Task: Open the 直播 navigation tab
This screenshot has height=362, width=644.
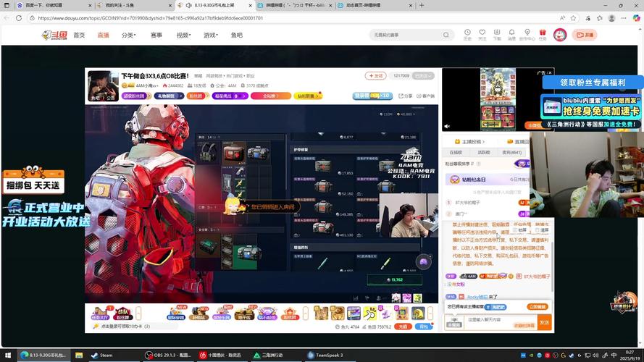Action: coord(103,35)
